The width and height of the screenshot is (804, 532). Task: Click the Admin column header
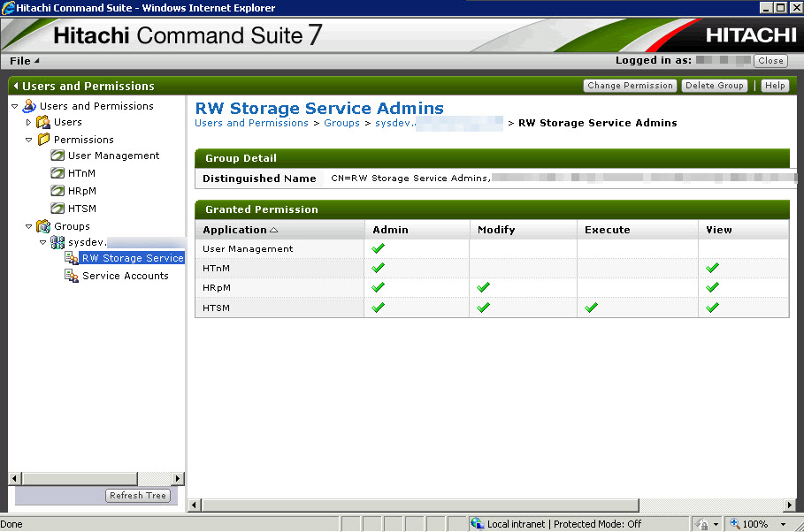click(x=417, y=230)
